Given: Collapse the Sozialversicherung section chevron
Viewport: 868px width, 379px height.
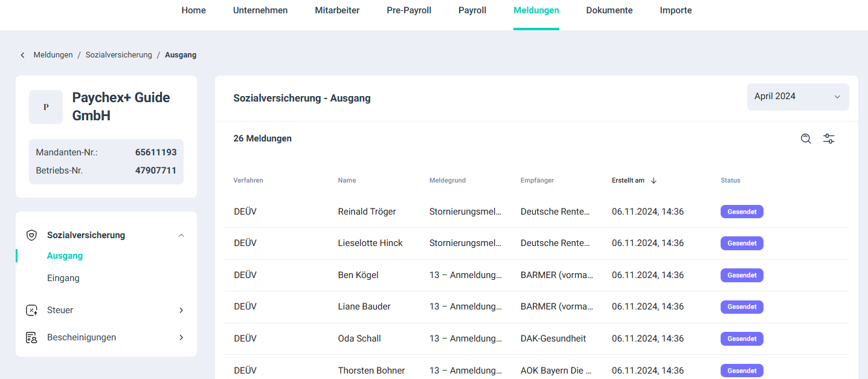Looking at the screenshot, I should (x=181, y=235).
